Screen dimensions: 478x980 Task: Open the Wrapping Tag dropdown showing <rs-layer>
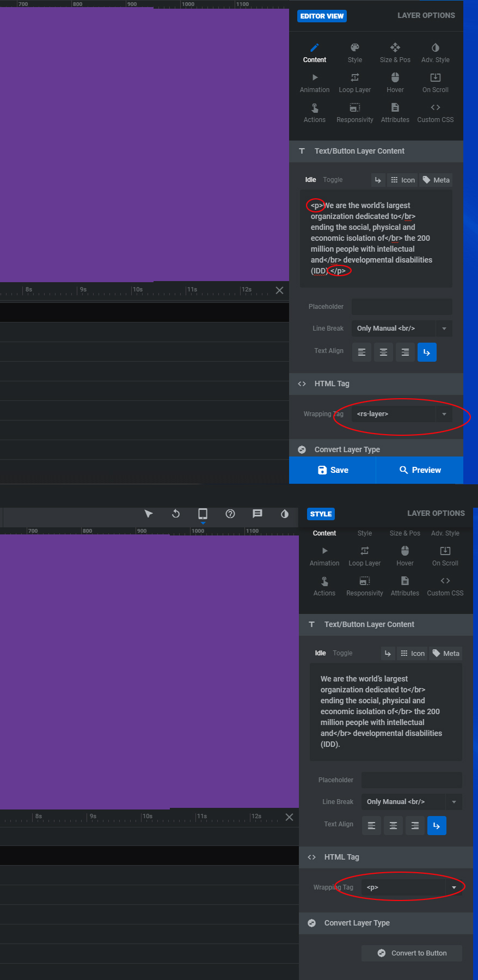coord(402,414)
